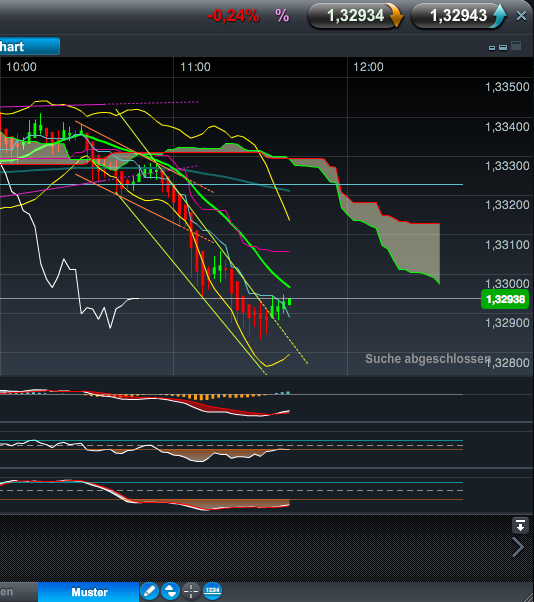Click the 10:00 time axis label

[x=21, y=67]
